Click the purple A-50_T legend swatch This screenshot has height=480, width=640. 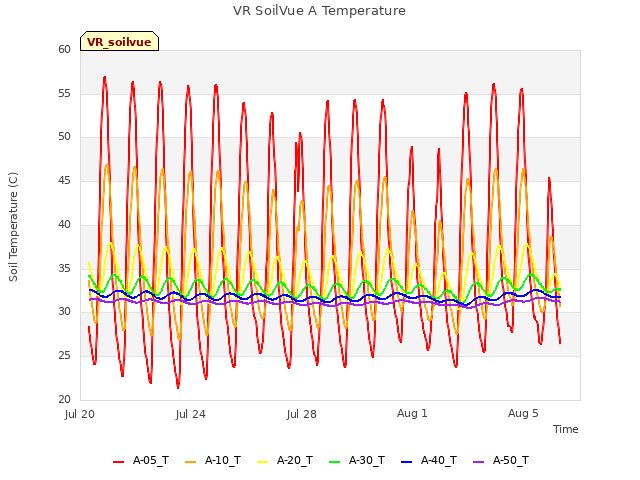coord(478,462)
